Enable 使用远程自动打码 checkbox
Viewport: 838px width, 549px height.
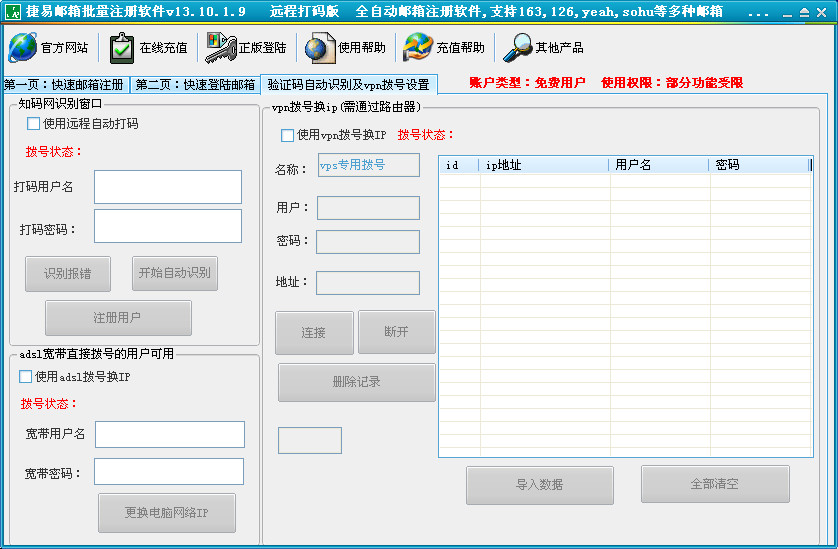tap(34, 124)
